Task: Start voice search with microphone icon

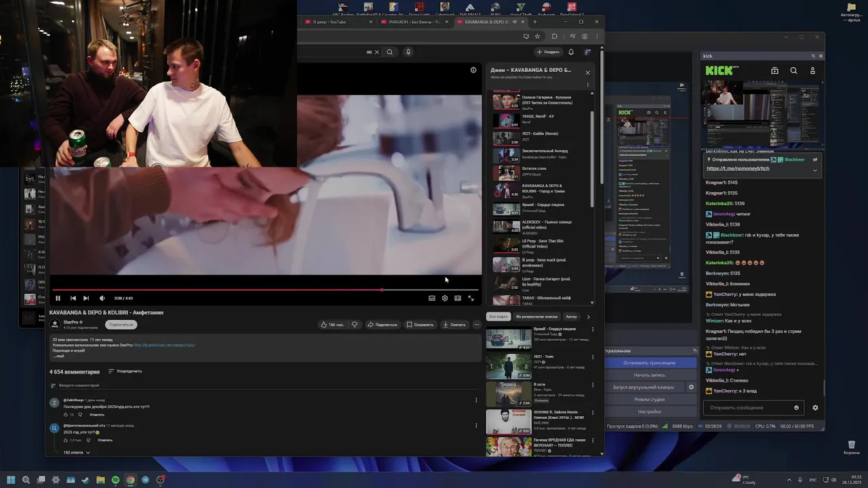Action: pyautogui.click(x=408, y=52)
